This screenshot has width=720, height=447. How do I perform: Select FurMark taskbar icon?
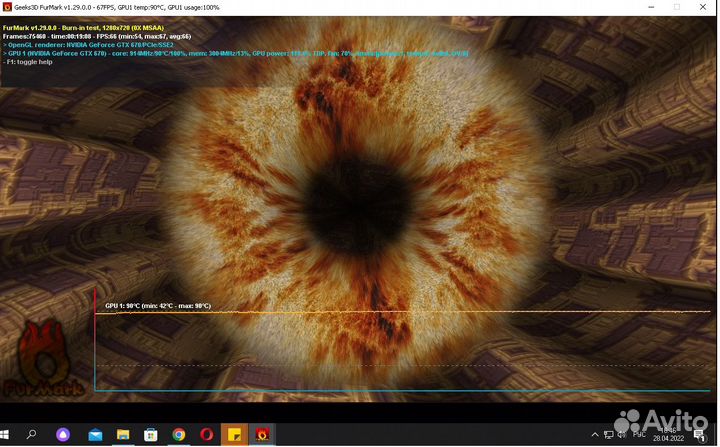262,435
